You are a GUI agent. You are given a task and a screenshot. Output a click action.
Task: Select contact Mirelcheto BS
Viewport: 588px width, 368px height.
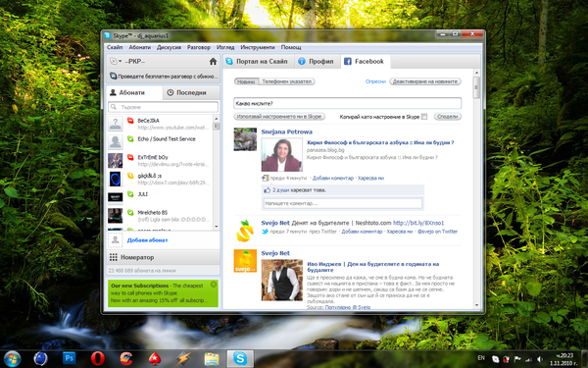coord(160,216)
